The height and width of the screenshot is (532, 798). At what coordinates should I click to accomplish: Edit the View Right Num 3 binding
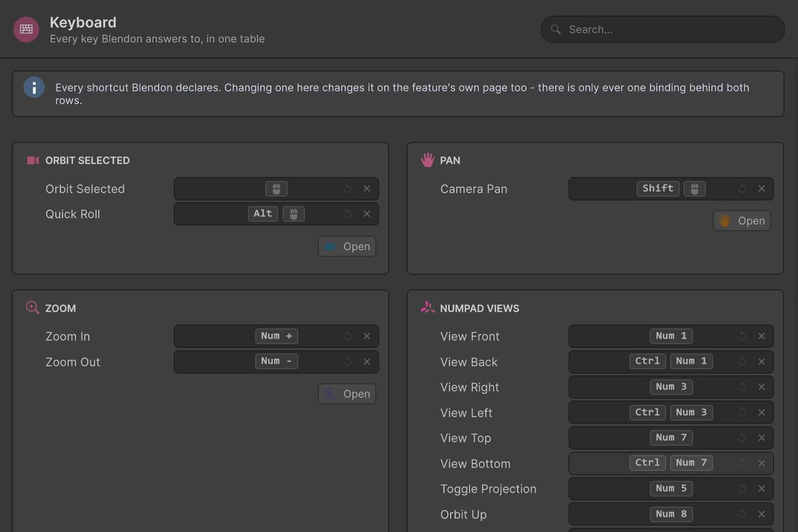click(671, 387)
